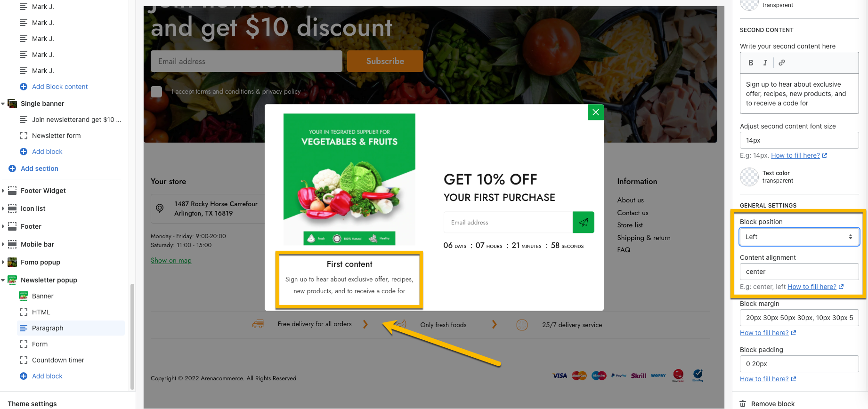Screen dimensions: 868x409
Task: Click the plus icon beside Add section
Action: coord(12,168)
